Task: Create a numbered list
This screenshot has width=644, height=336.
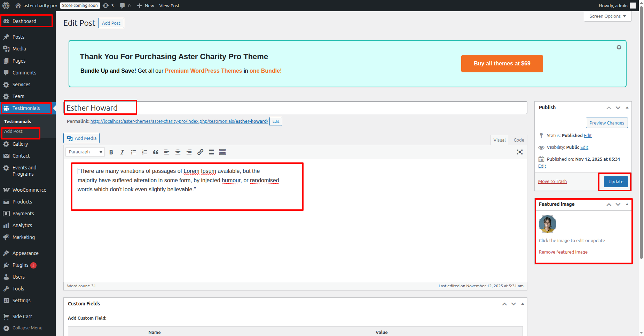Action: tap(144, 152)
